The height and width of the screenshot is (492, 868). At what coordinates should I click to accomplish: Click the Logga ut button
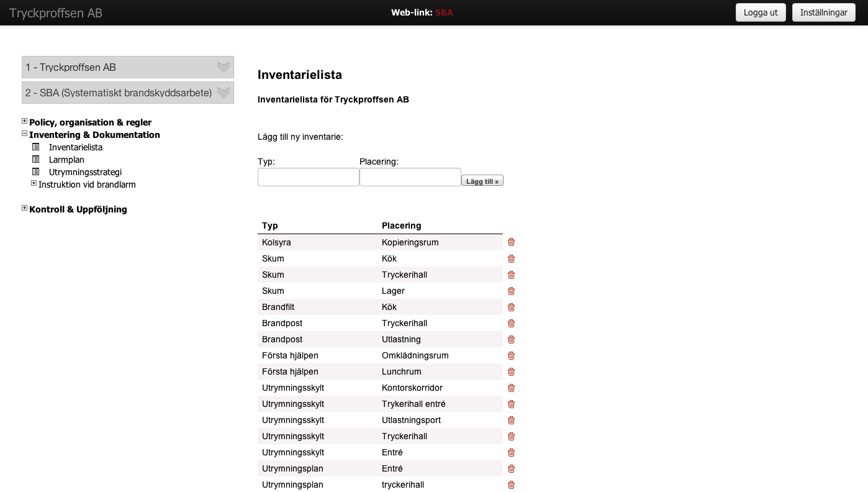pyautogui.click(x=761, y=12)
